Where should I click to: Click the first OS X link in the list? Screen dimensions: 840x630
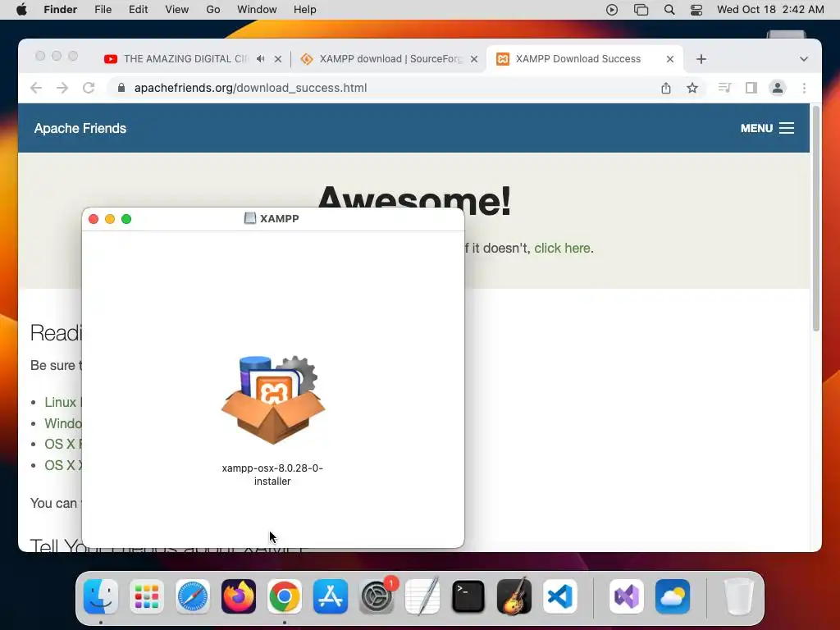click(63, 444)
